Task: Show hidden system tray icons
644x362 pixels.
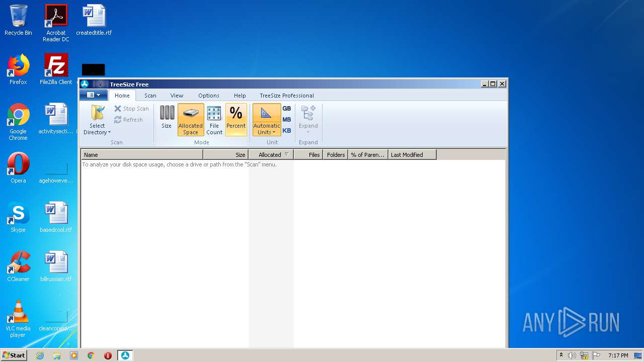Action: (561, 355)
